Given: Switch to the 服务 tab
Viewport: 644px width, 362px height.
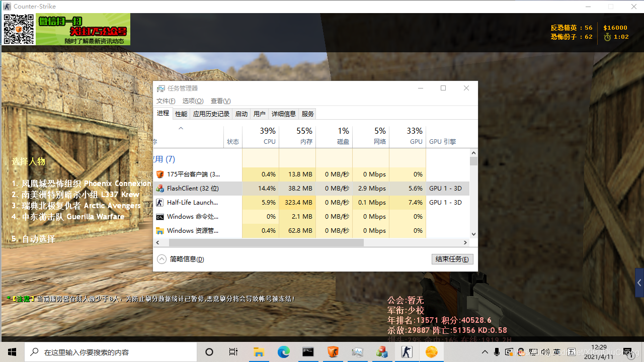Looking at the screenshot, I should pyautogui.click(x=308, y=114).
